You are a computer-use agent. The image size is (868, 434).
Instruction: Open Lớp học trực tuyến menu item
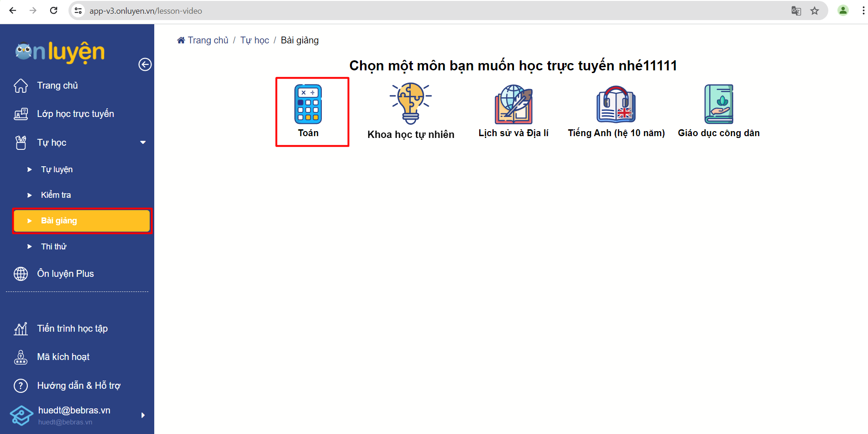coord(75,114)
